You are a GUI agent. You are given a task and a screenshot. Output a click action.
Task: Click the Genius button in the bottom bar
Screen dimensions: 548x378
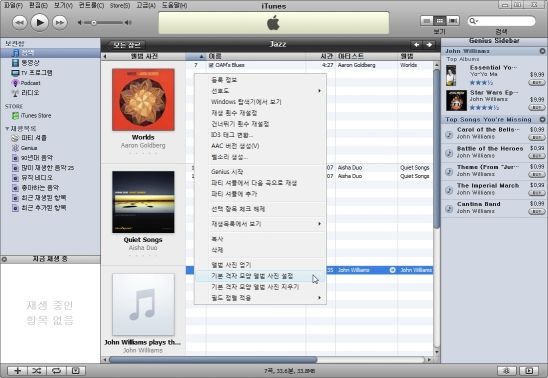(x=506, y=371)
